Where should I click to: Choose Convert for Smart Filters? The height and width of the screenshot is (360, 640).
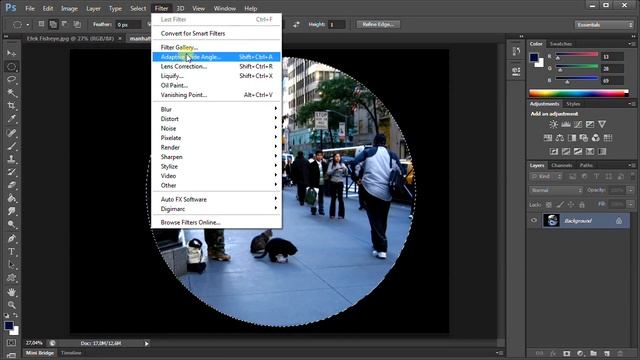[216, 33]
